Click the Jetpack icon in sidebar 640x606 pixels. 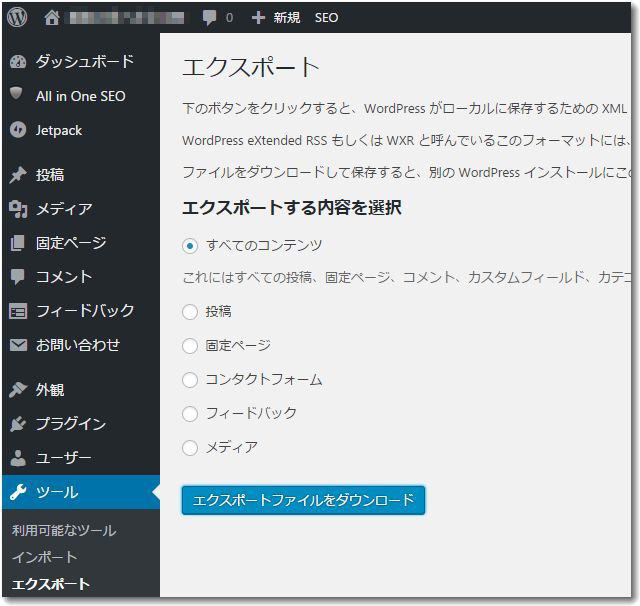[x=18, y=130]
